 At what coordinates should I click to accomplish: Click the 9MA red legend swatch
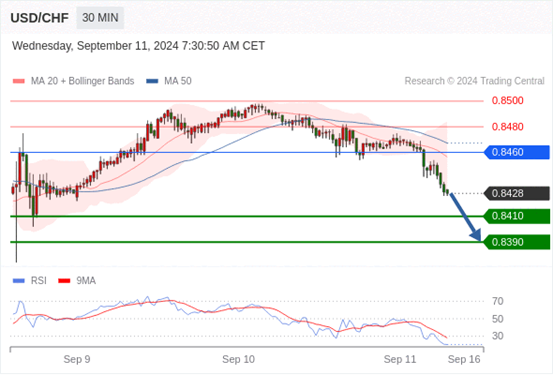[x=64, y=281]
